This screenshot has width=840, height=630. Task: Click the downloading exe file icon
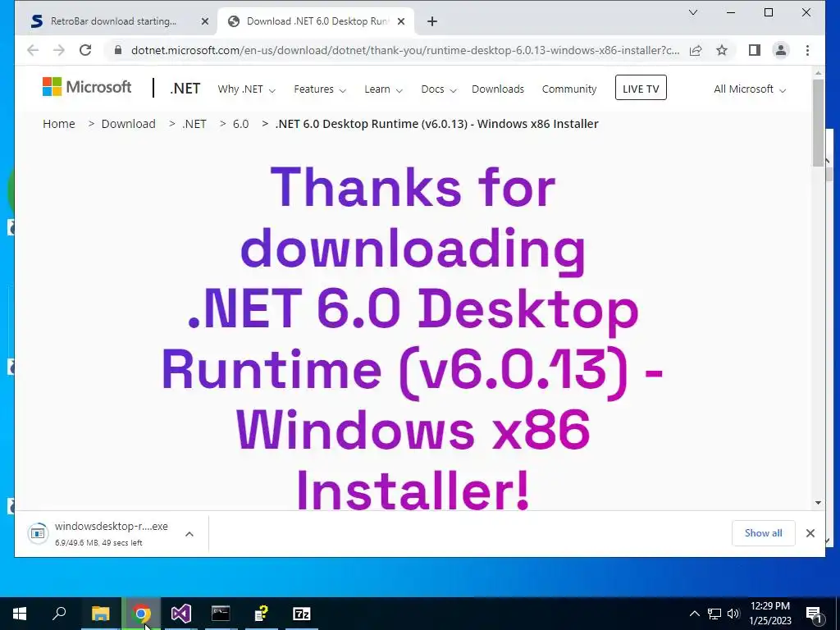pyautogui.click(x=38, y=533)
